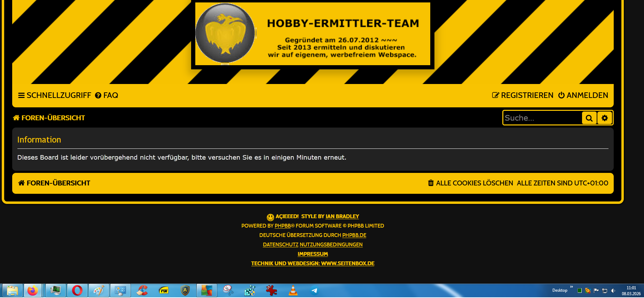This screenshot has height=298, width=644.
Task: Launch the Opera browser from the taskbar
Action: click(x=77, y=291)
